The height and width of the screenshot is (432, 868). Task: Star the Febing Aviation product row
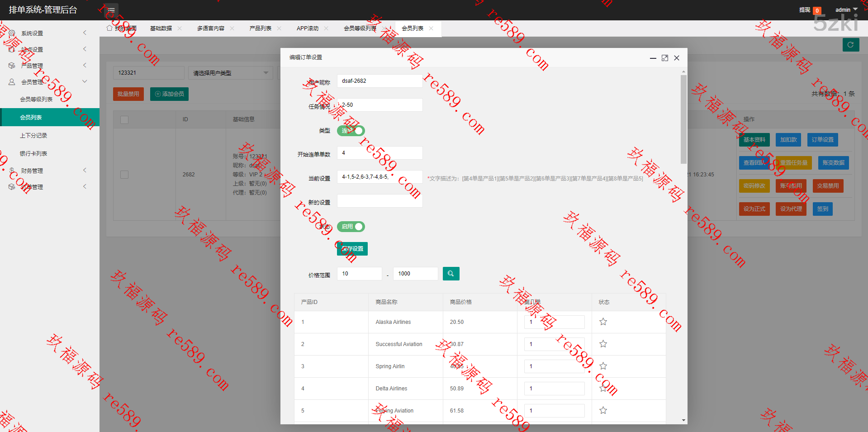[603, 411]
